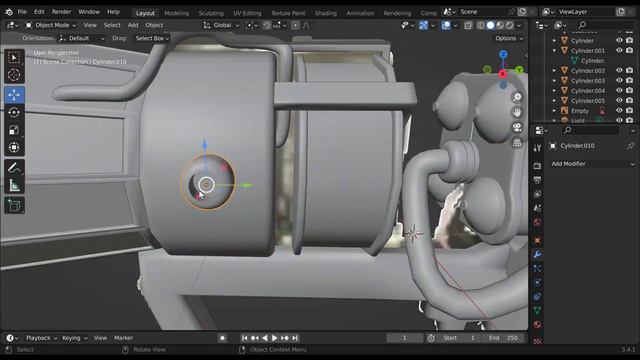Open the Drag Select Box dropdown

click(152, 38)
